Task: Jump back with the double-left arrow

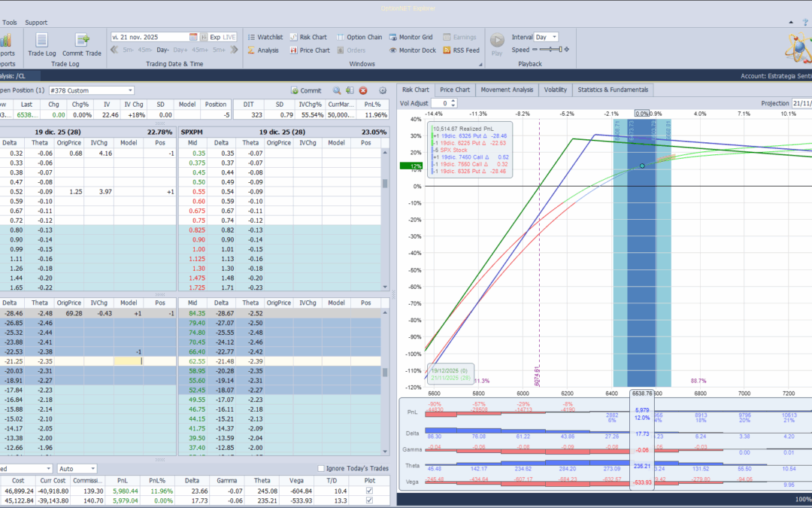Action: click(x=114, y=50)
